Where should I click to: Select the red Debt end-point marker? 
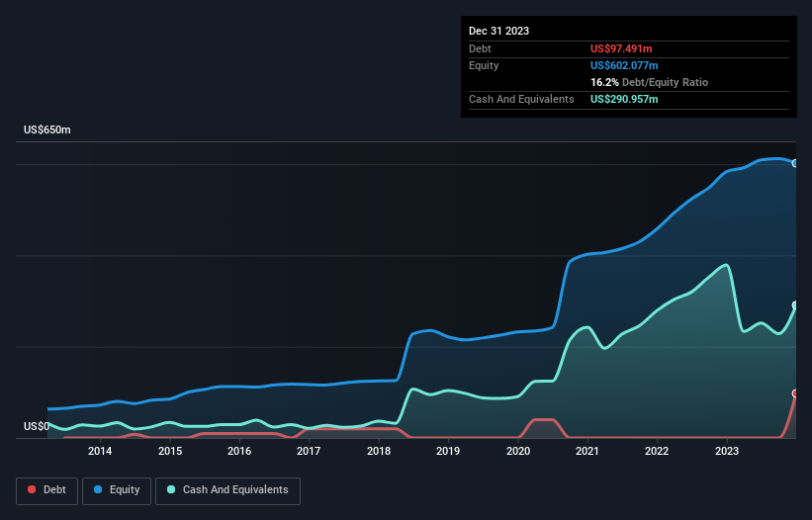pyautogui.click(x=795, y=393)
